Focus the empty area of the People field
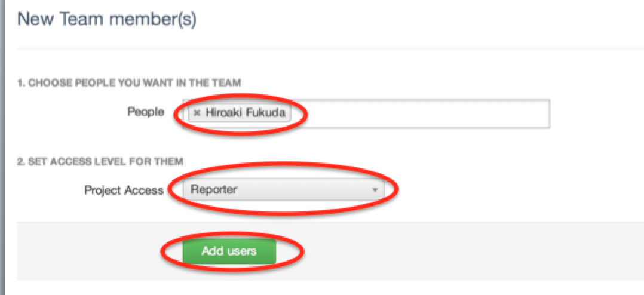 click(419, 113)
